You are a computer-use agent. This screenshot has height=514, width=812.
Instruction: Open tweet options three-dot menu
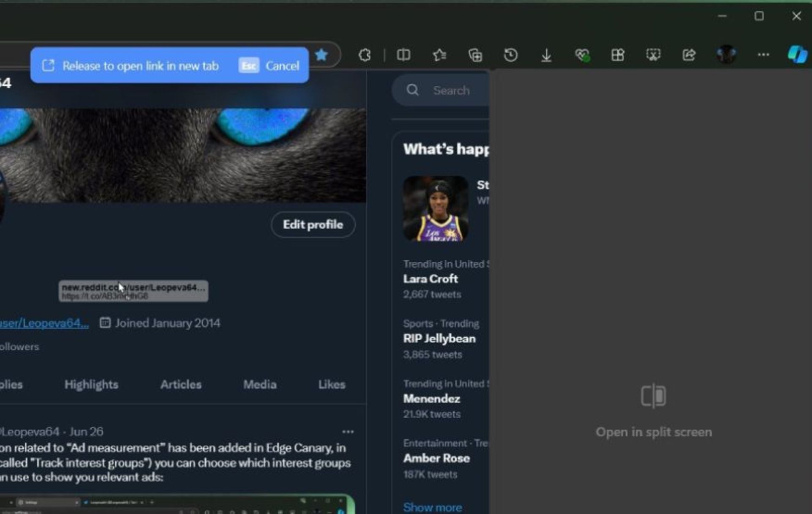(x=348, y=432)
